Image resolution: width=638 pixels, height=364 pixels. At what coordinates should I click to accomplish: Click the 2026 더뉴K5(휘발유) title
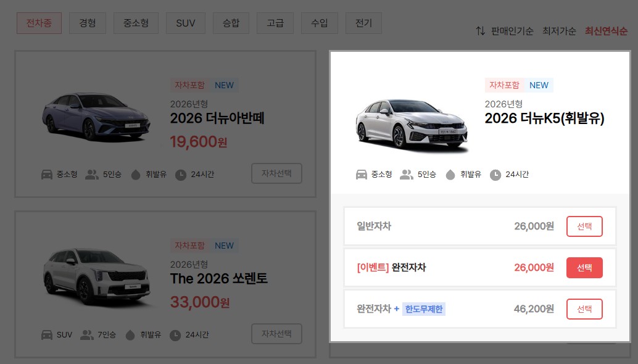click(x=544, y=118)
